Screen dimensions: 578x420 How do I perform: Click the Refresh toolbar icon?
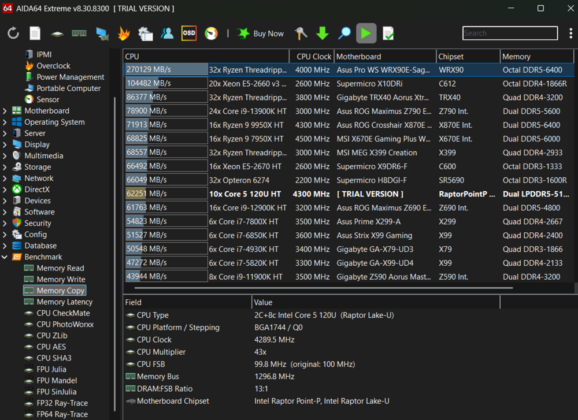point(13,34)
